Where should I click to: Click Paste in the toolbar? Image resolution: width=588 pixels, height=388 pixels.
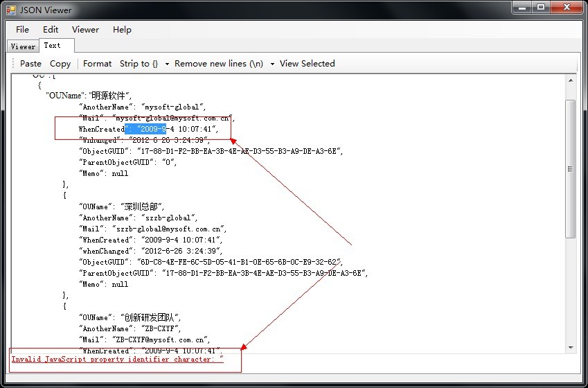tap(30, 64)
